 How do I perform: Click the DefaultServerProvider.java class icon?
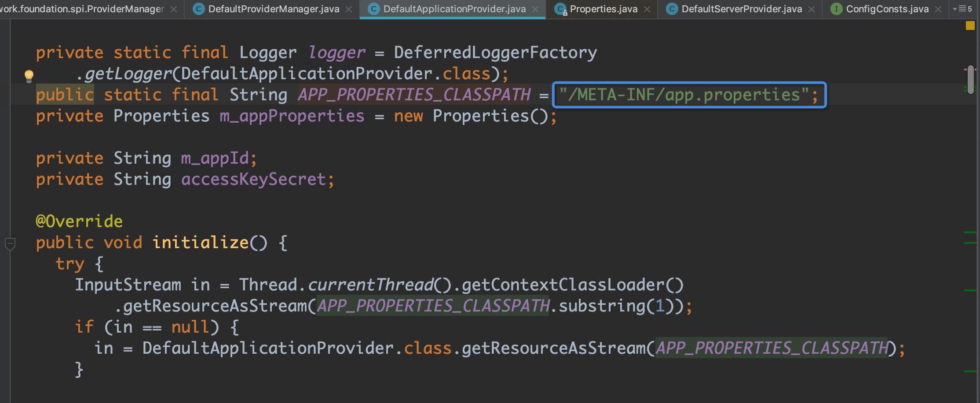672,9
